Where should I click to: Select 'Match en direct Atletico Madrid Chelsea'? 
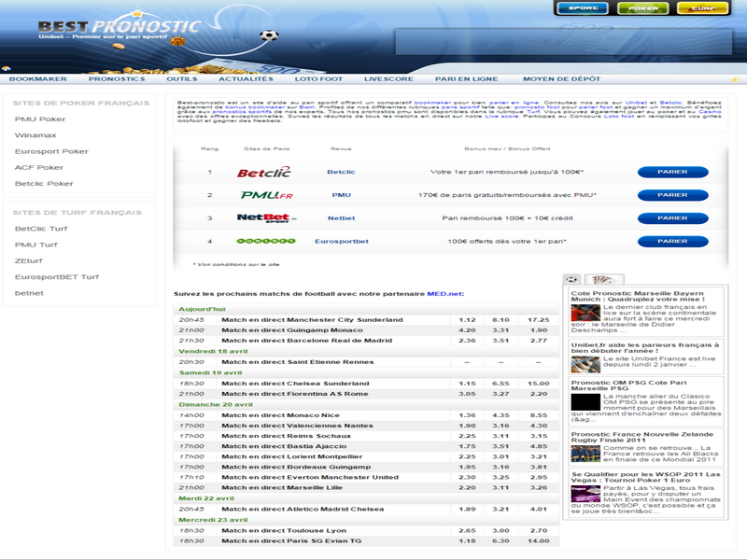pyautogui.click(x=303, y=510)
